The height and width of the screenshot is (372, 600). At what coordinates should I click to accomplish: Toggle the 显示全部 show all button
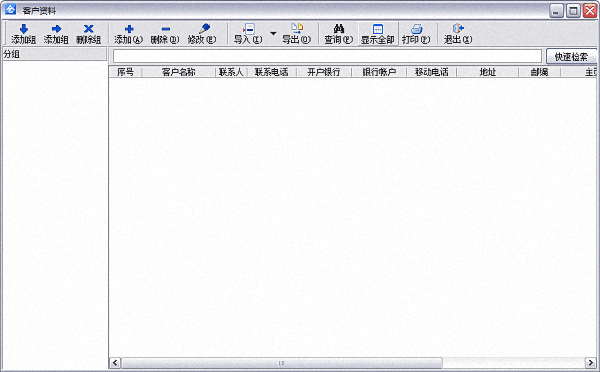tap(378, 34)
